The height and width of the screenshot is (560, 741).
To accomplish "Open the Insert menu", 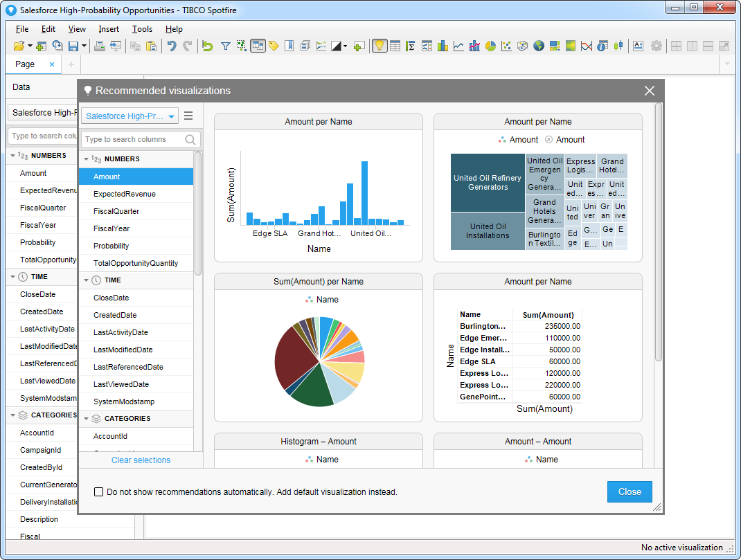I will (109, 29).
